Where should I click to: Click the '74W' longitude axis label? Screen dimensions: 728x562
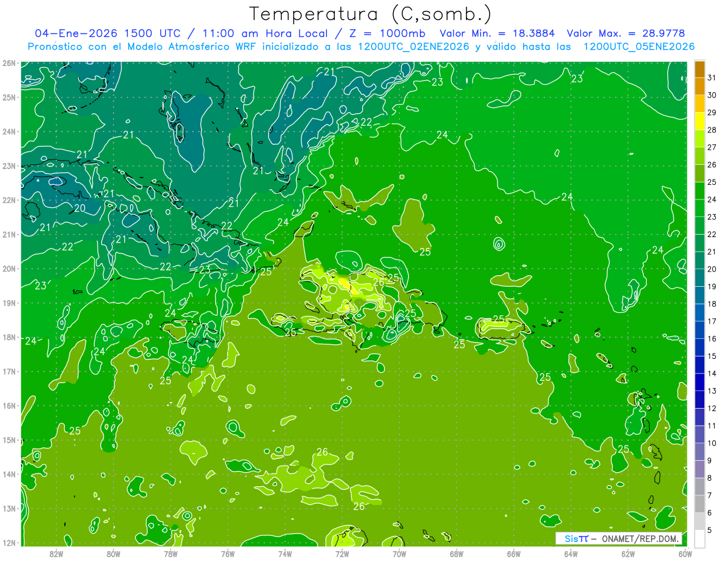click(x=285, y=554)
